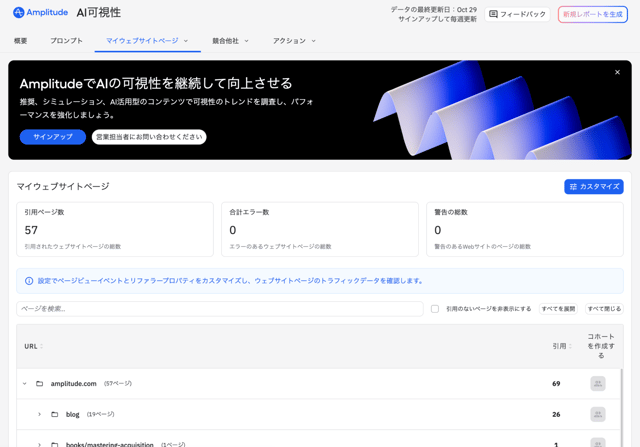
Task: Select the amplitude.com tree row label
Action: (73, 384)
